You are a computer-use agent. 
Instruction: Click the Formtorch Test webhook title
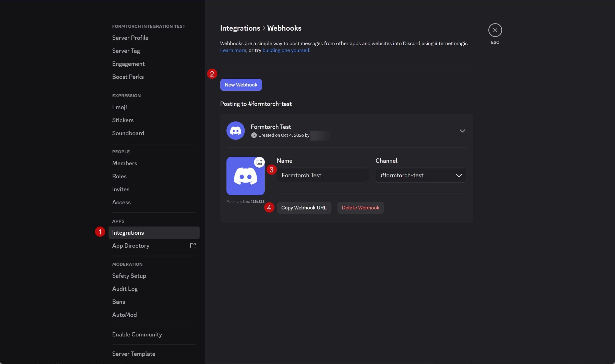coord(271,127)
